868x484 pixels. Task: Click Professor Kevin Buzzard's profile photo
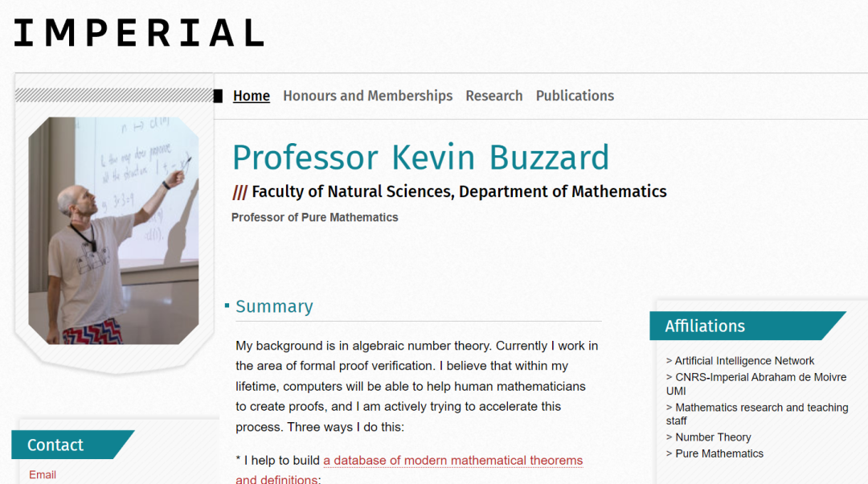[x=113, y=231]
